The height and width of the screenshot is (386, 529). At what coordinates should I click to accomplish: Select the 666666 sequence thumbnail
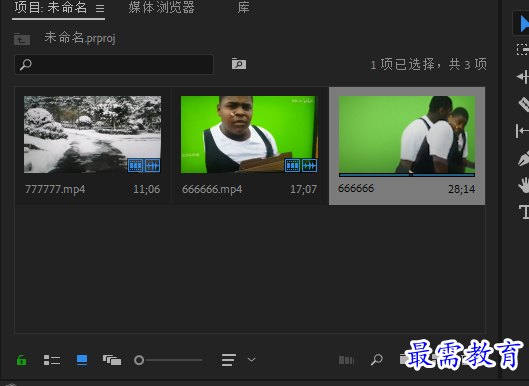[x=407, y=134]
